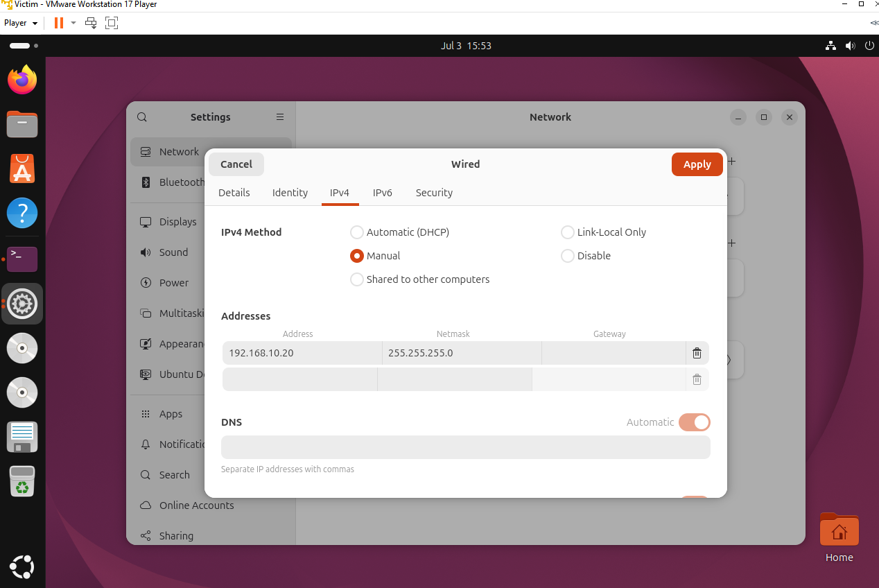Screen dimensions: 879x588
Task: Choose Link-Local Only method
Action: (x=604, y=232)
